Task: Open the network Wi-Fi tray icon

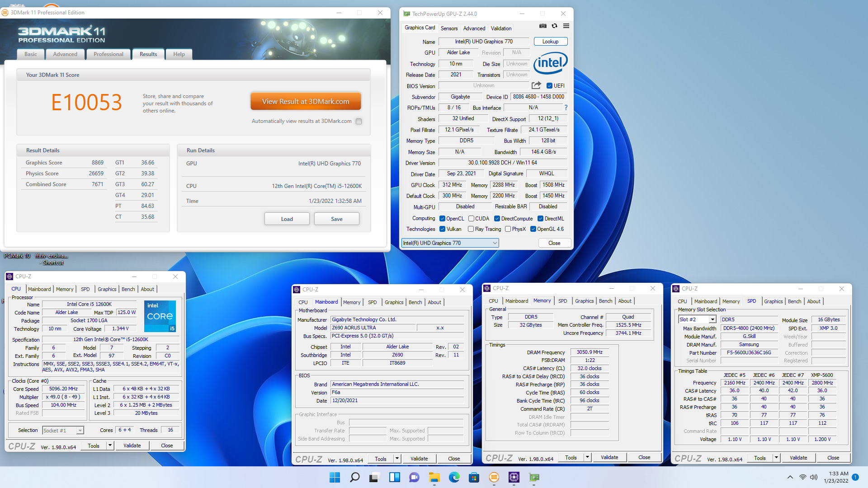Action: point(803,477)
